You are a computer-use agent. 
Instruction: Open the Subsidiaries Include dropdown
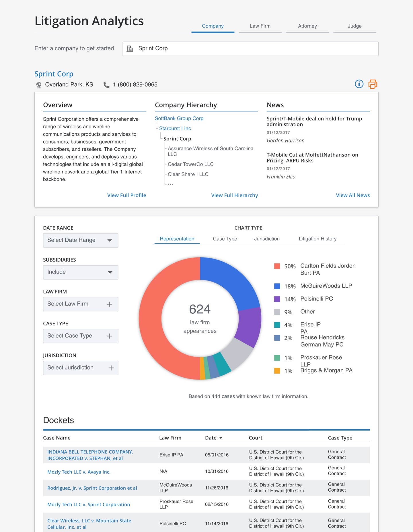click(x=81, y=272)
